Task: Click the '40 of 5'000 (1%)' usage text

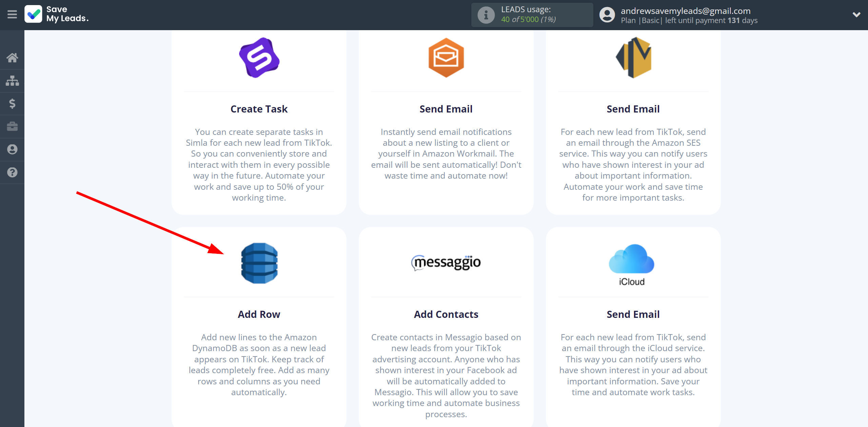Action: (x=528, y=20)
